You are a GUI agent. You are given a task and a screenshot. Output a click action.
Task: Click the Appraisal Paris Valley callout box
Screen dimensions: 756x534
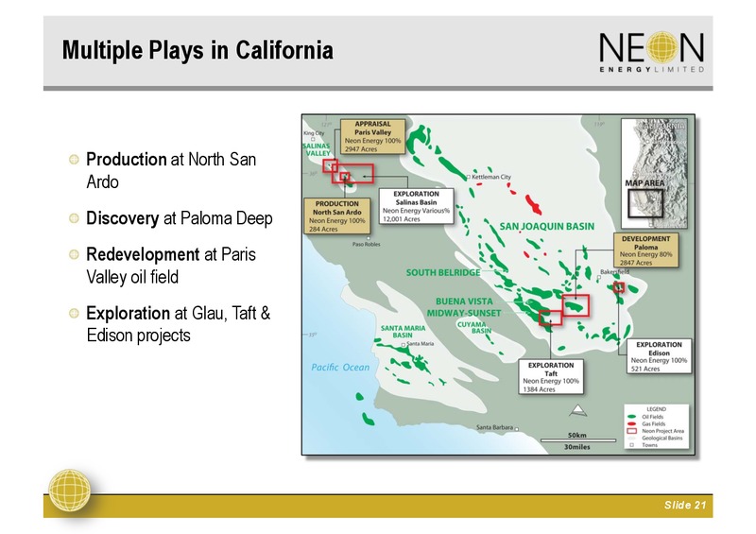point(372,136)
